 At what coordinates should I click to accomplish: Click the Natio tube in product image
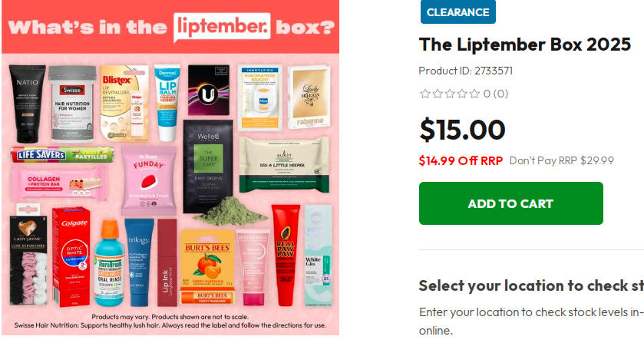pyautogui.click(x=27, y=104)
